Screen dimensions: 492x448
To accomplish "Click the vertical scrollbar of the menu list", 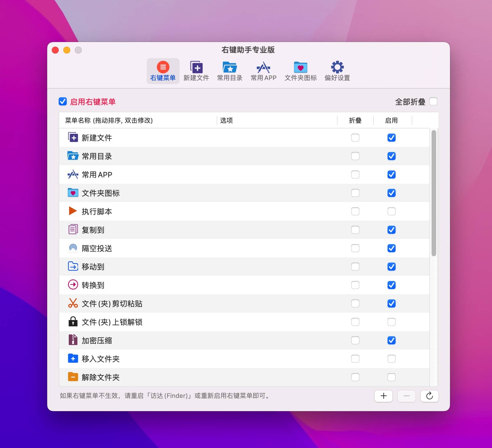I will (434, 193).
